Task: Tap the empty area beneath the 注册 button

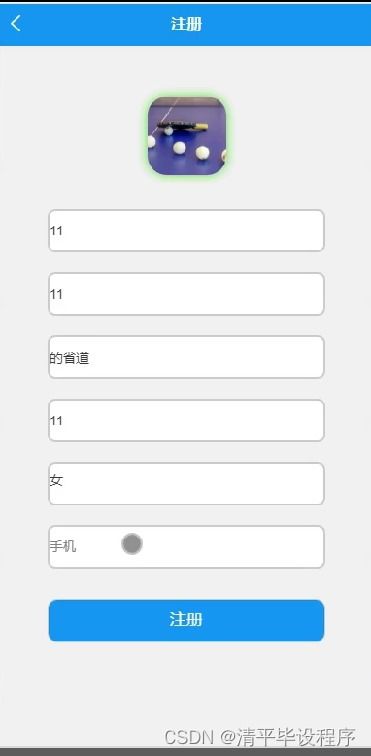Action: click(186, 680)
